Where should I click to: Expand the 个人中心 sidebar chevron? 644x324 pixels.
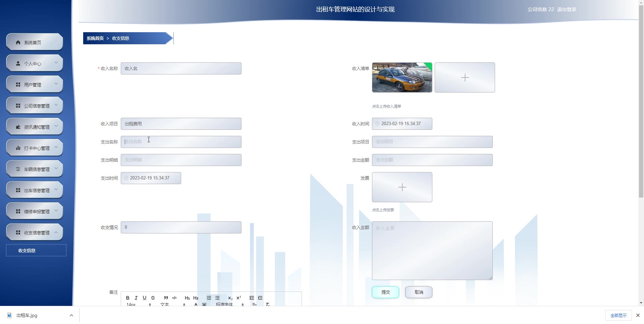(56, 63)
